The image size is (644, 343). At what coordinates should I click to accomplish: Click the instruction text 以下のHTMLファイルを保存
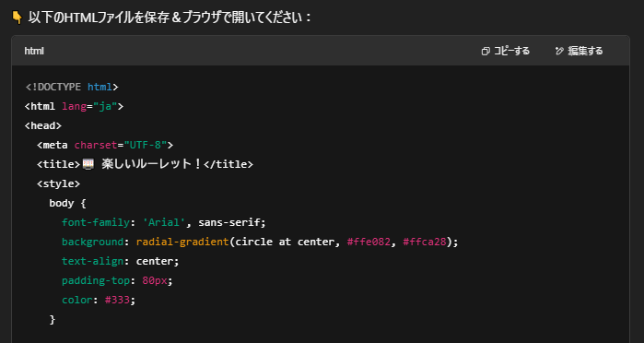point(99,18)
